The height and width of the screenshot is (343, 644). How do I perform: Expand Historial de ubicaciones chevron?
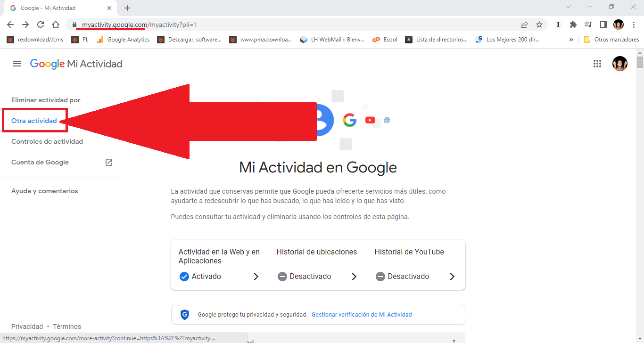tap(354, 277)
